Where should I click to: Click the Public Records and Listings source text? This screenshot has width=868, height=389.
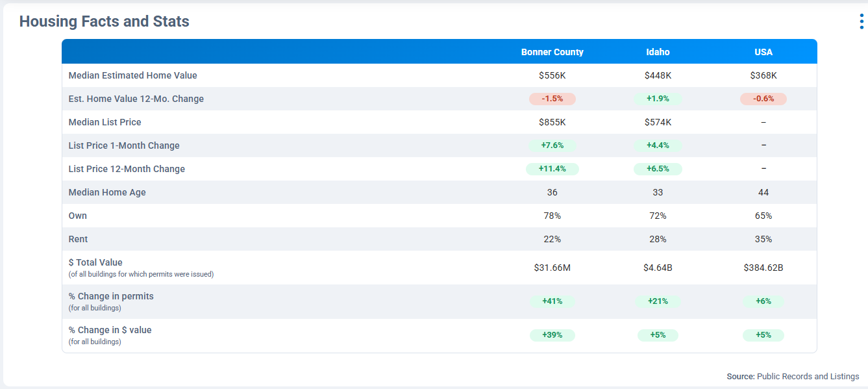(x=808, y=377)
